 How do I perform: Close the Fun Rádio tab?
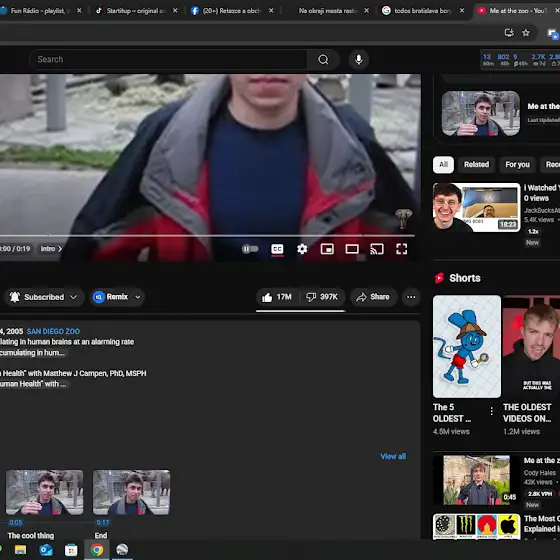(79, 11)
